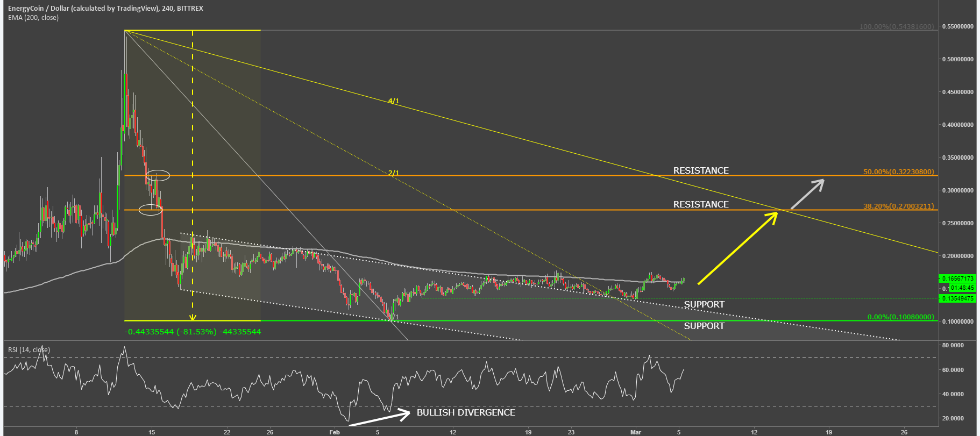Click 0.10000000 on the price axis
Screen dimensions: 980x436
tap(957, 321)
